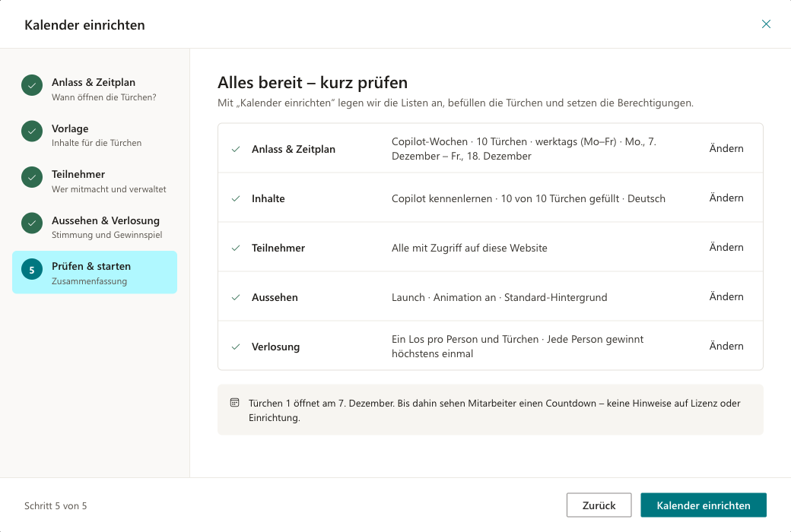Click the Kalender einrichten dialog title

[84, 25]
